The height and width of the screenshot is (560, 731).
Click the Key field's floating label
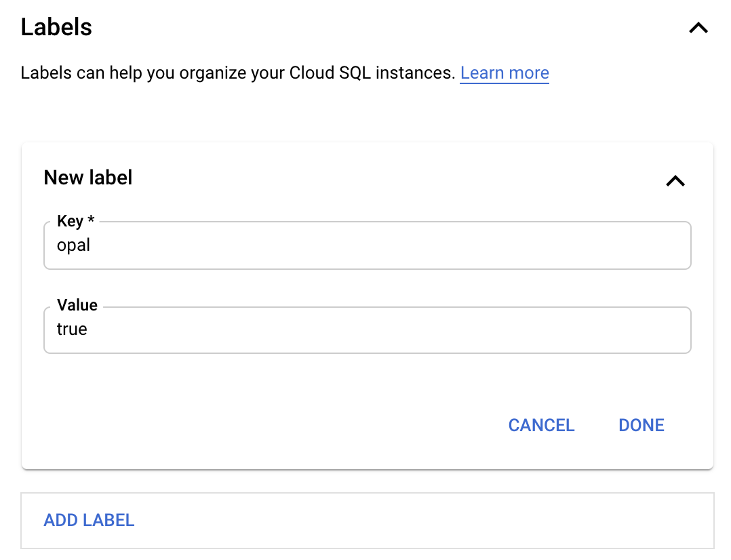click(70, 221)
